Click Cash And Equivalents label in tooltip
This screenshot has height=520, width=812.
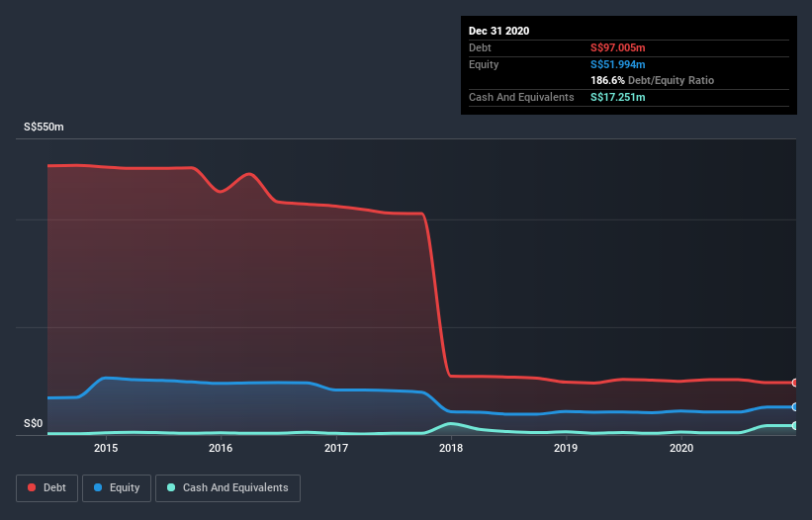521,97
